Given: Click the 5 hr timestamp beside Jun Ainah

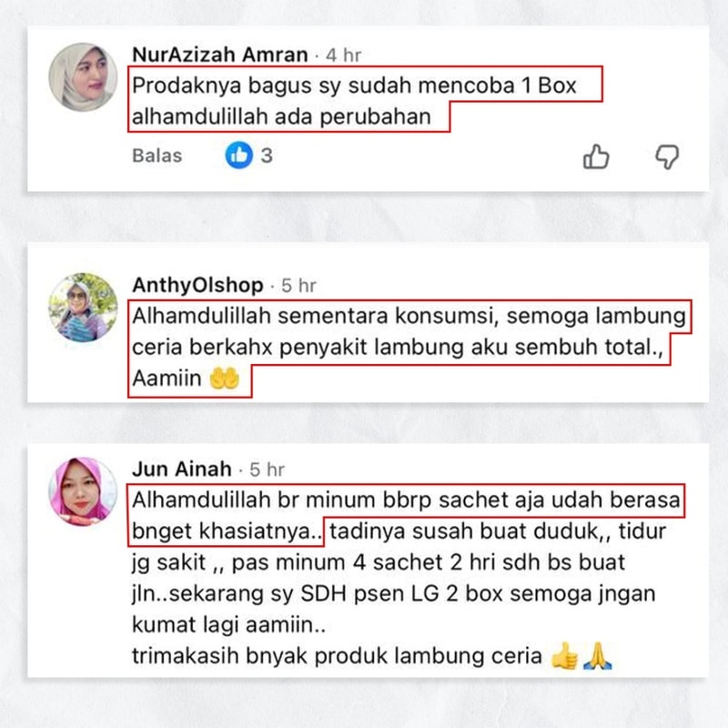Looking at the screenshot, I should click(x=267, y=470).
